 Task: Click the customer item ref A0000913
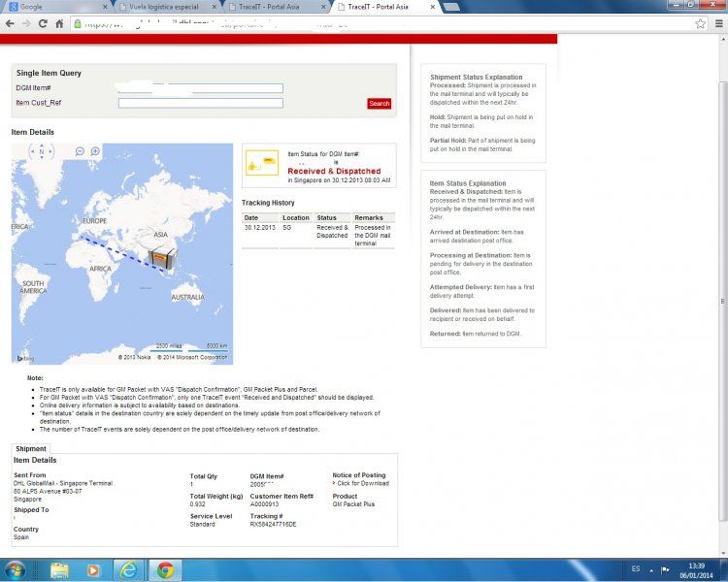264,504
